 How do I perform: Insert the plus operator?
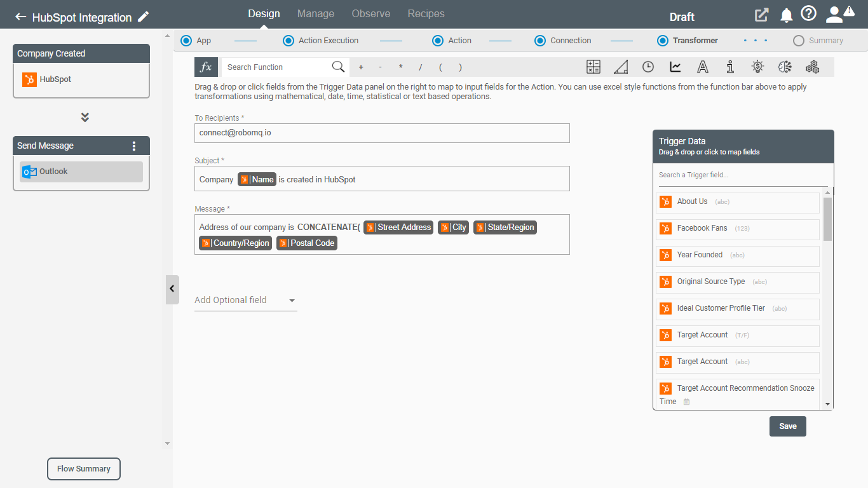361,67
